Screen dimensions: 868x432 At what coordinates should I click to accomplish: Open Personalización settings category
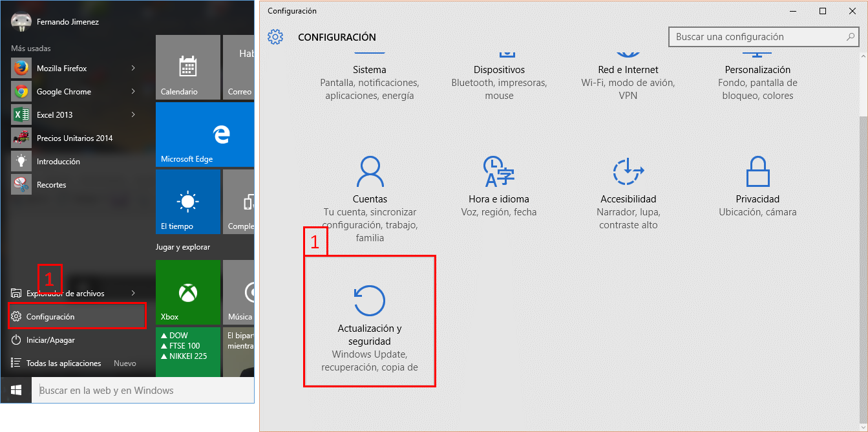(757, 76)
